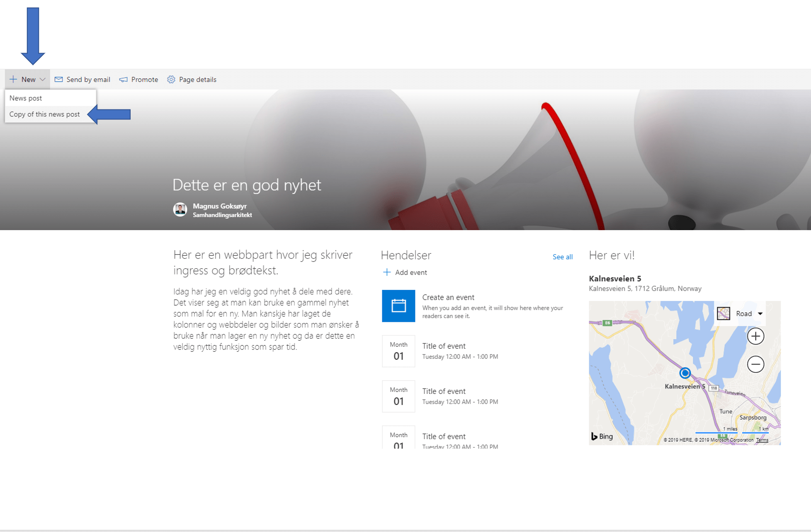Click the Page details gear icon
This screenshot has width=811, height=532.
pyautogui.click(x=171, y=79)
